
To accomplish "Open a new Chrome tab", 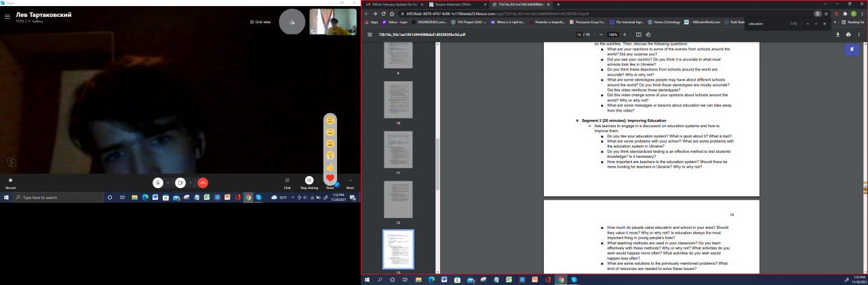I will pos(558,4).
